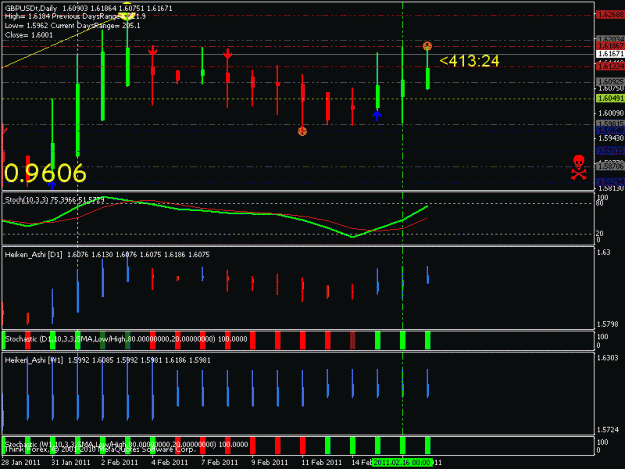This screenshot has height=469, width=625.
Task: Click the red skull and crossbones icon
Action: 579,167
